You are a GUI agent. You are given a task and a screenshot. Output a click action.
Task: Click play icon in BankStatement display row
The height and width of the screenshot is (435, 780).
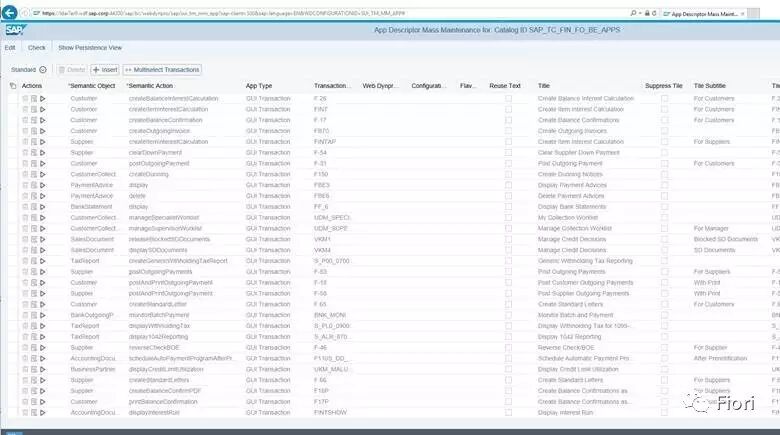pos(43,207)
